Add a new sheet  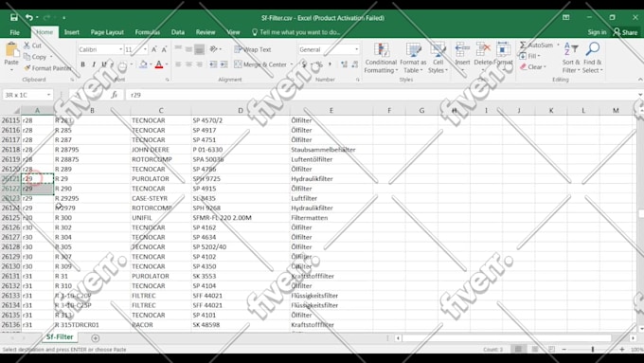(96, 338)
